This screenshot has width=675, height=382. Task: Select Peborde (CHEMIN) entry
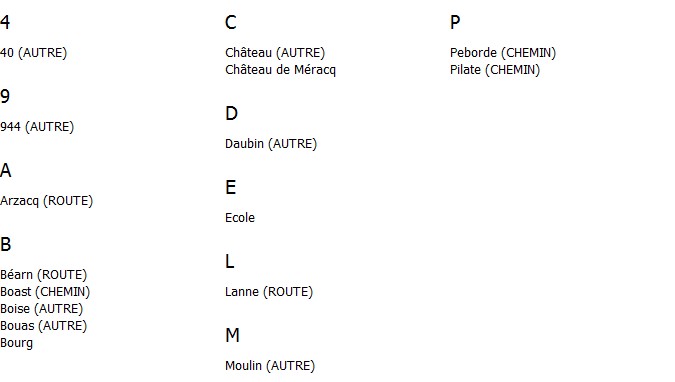[503, 53]
